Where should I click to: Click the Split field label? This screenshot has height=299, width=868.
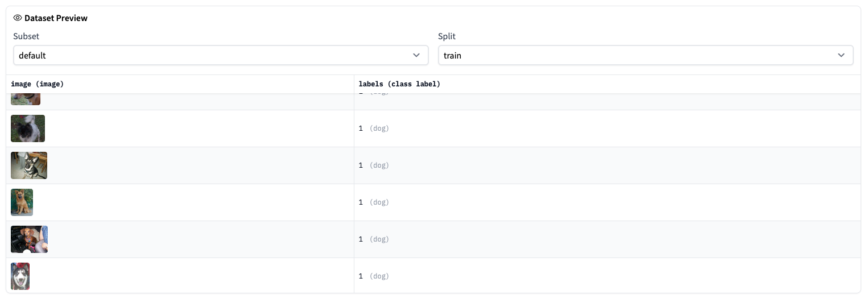(447, 36)
